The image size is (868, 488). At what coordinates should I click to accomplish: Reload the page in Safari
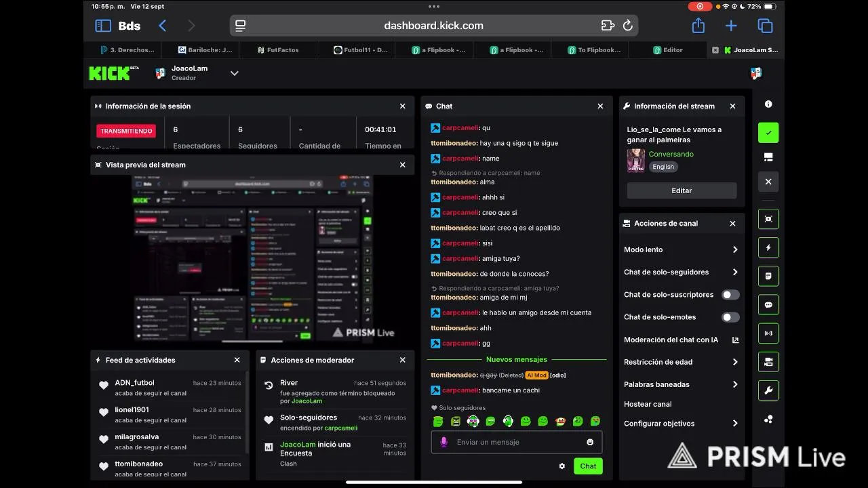(x=628, y=26)
